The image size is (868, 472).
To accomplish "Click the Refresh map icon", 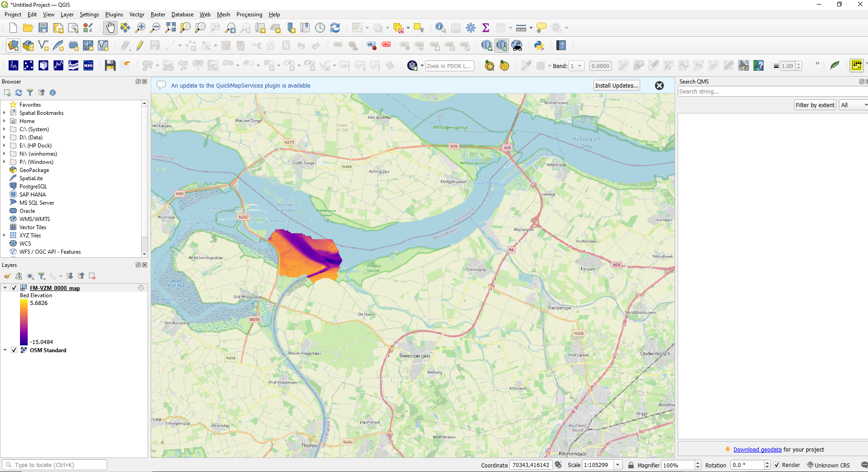I will tap(335, 28).
